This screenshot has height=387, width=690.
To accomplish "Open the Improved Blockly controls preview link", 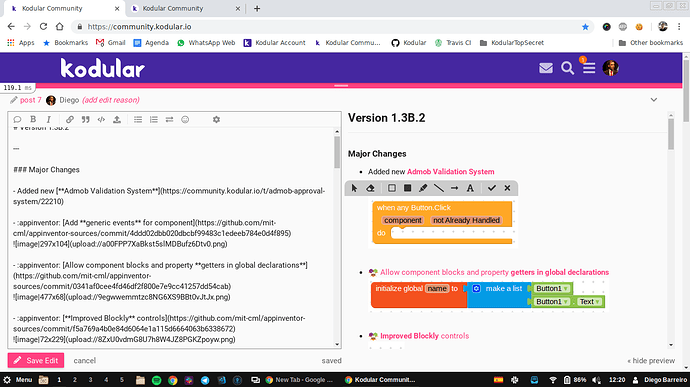I will [424, 336].
